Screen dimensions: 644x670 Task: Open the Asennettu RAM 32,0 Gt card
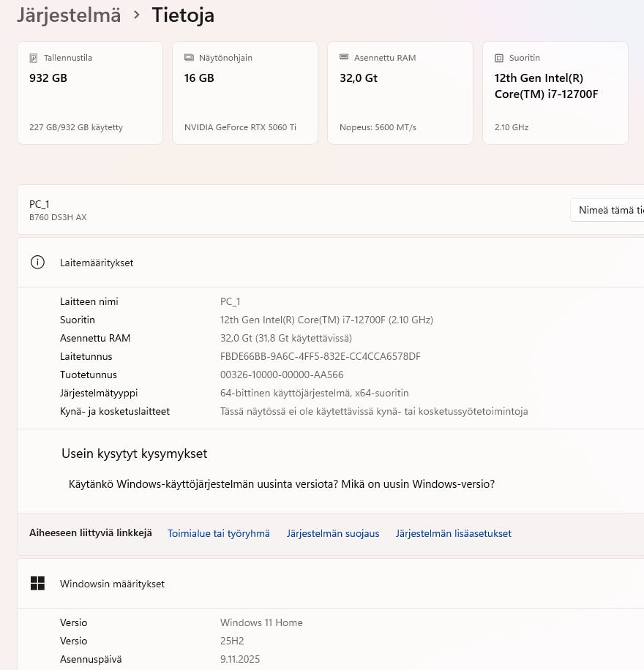(x=400, y=93)
